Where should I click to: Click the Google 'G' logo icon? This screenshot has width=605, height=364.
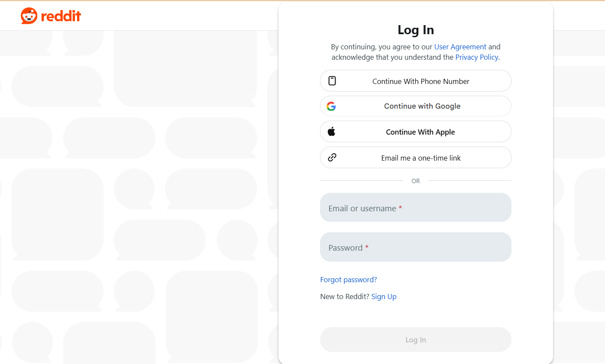(331, 106)
